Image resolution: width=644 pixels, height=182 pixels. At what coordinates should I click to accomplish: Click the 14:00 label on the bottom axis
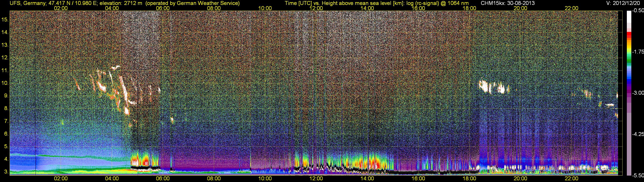[367, 179]
